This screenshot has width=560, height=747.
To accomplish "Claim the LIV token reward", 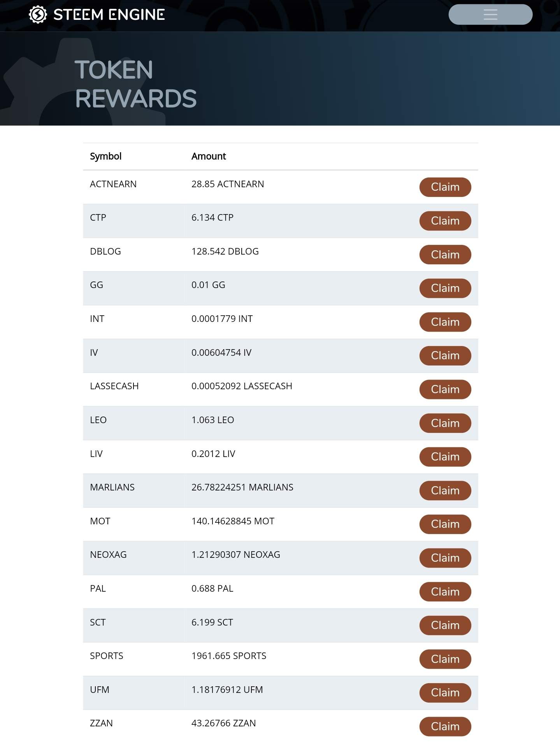I will [445, 457].
